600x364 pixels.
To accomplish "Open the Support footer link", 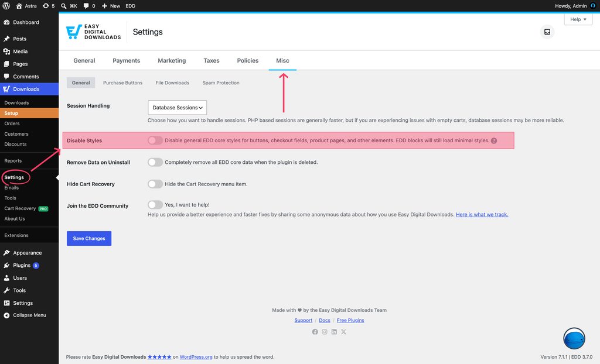I will coord(303,321).
